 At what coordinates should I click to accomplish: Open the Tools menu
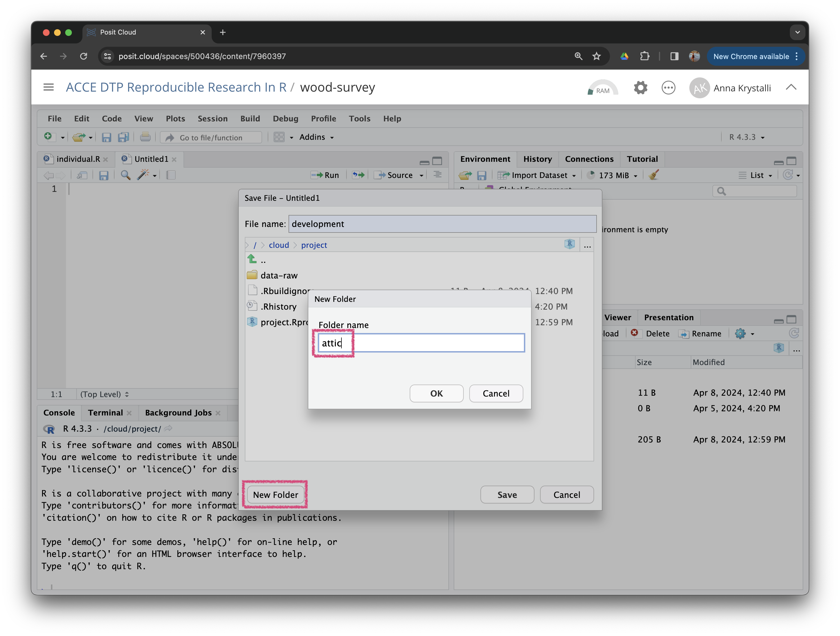pyautogui.click(x=359, y=118)
